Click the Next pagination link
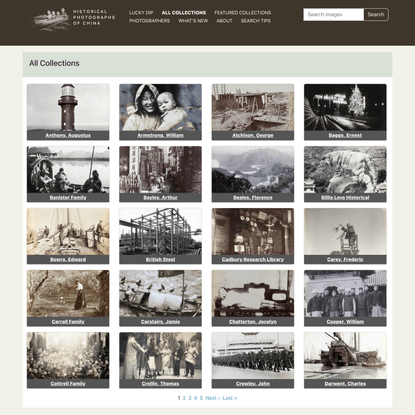The image size is (415, 415). 212,398
